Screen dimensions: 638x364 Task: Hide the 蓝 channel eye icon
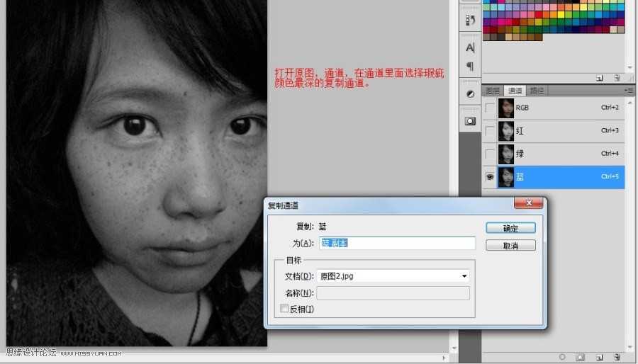490,177
